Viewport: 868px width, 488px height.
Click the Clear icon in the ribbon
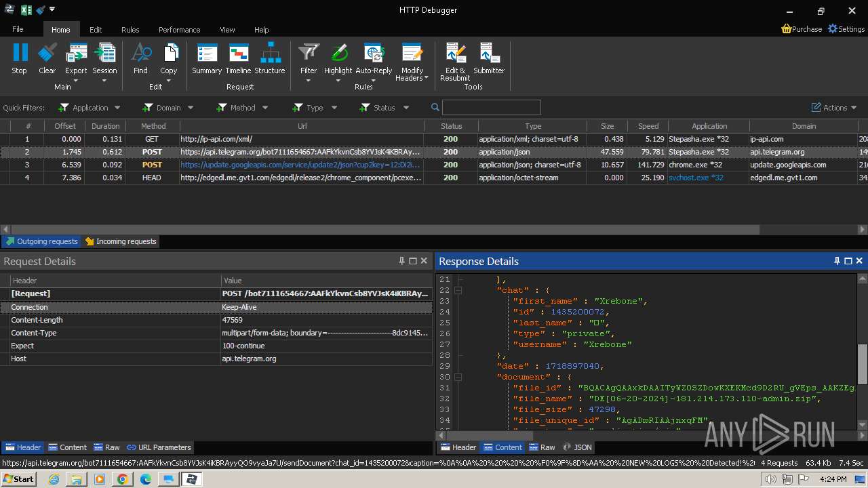pyautogui.click(x=47, y=53)
